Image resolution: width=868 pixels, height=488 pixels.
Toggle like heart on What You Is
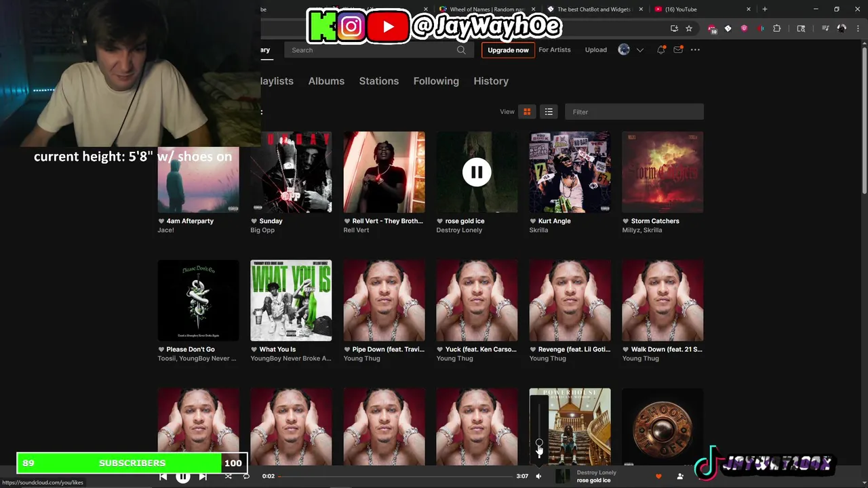[x=254, y=350]
